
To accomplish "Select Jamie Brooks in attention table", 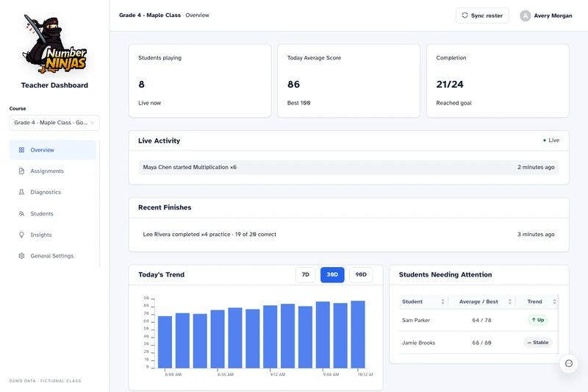I will click(418, 343).
